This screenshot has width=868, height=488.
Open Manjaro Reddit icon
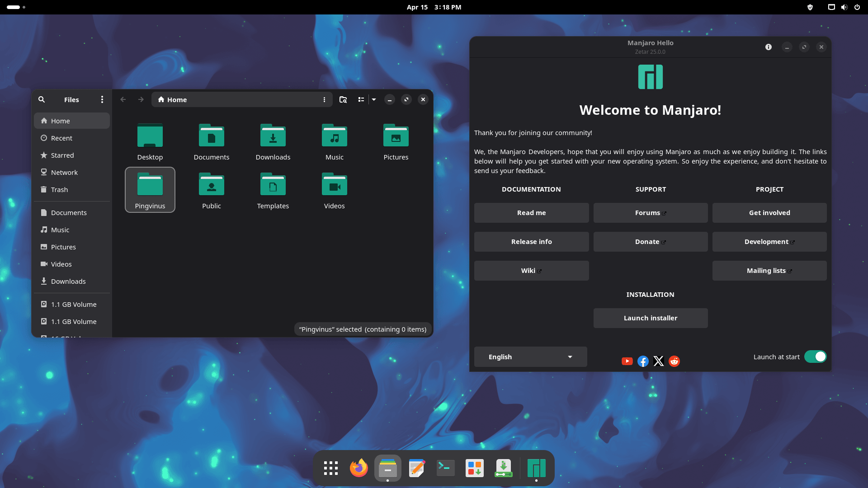click(x=674, y=361)
